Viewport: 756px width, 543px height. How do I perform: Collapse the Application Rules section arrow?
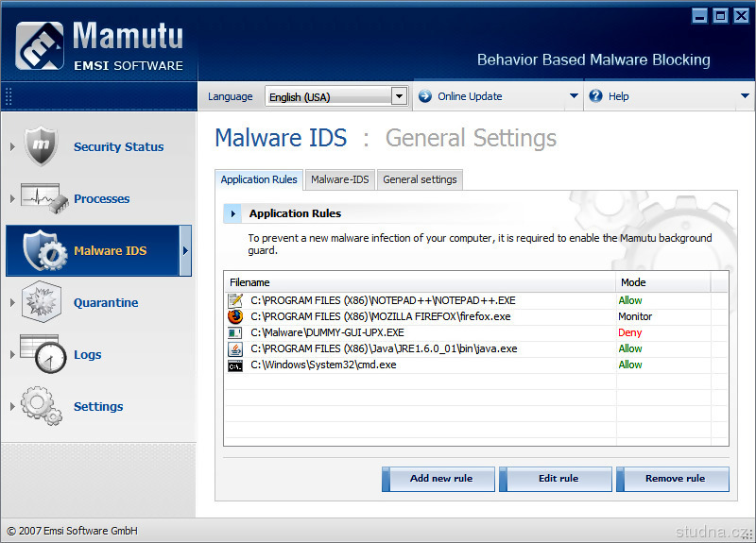[232, 213]
